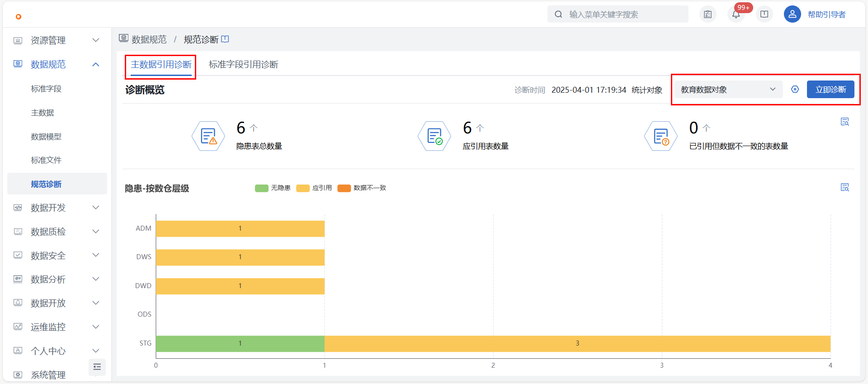Select 主数据 in the sidebar
This screenshot has height=384, width=868.
[42, 113]
